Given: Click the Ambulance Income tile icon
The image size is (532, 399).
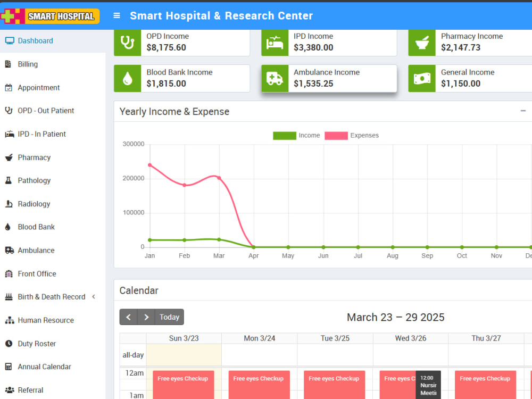Looking at the screenshot, I should 275,78.
